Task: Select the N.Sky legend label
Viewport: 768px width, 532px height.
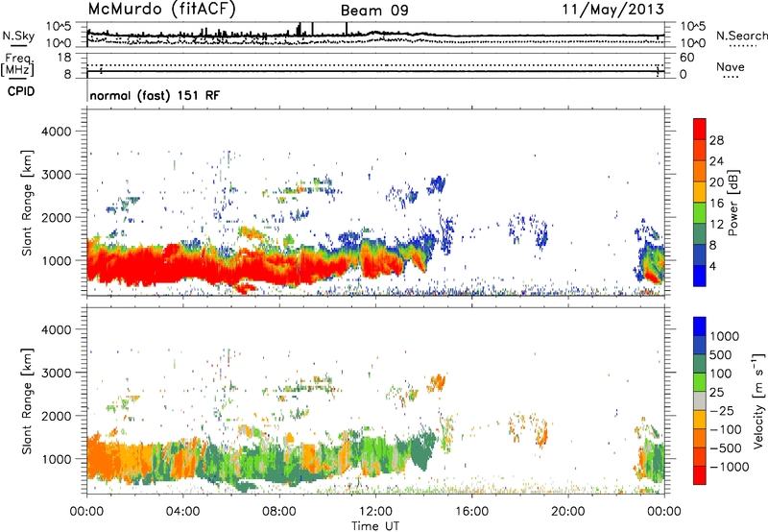Action: point(18,36)
